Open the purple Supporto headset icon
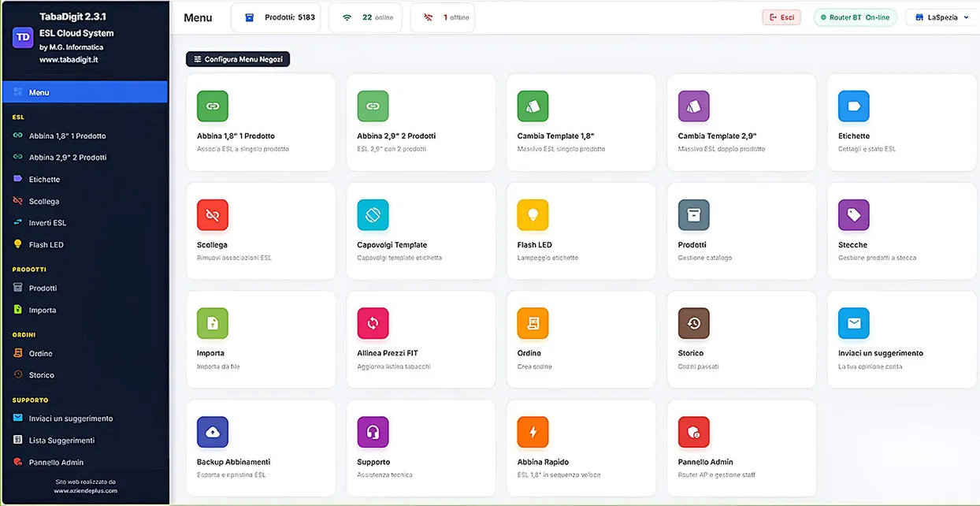This screenshot has height=506, width=980. coord(373,432)
